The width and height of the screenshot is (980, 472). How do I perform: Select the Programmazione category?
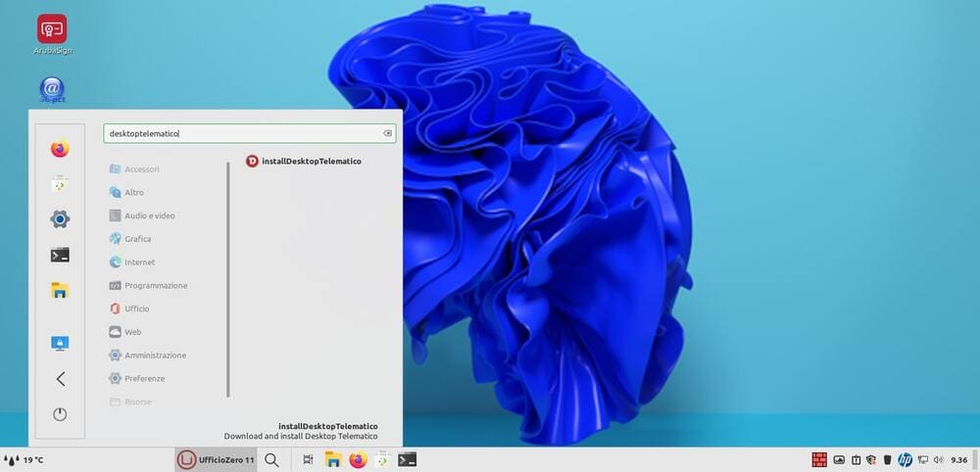pos(155,286)
